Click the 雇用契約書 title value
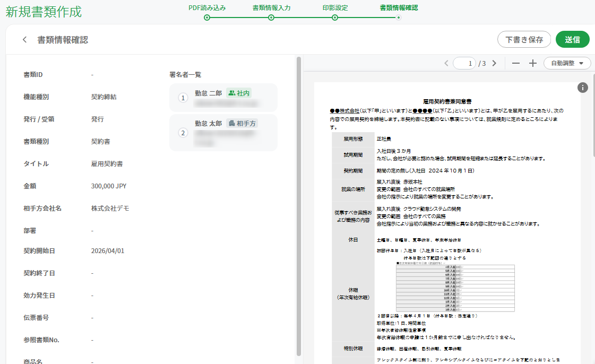The height and width of the screenshot is (364, 595). point(107,164)
